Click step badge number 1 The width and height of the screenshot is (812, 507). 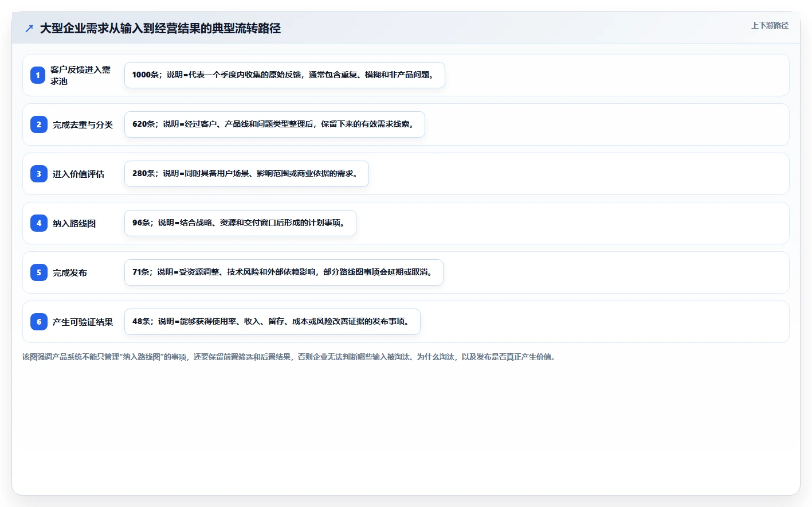(38, 75)
